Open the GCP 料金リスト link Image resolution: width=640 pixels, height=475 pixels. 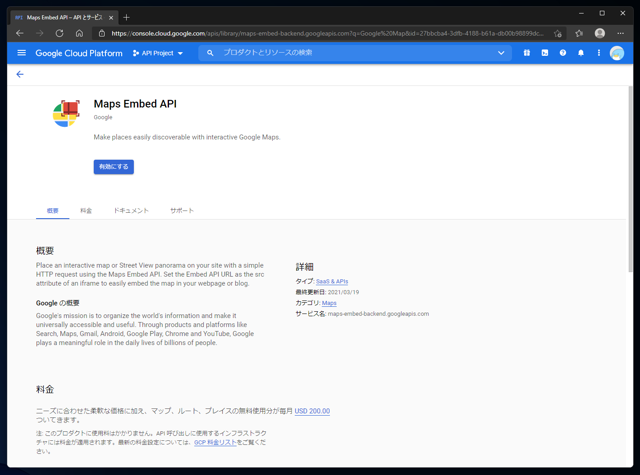(215, 442)
